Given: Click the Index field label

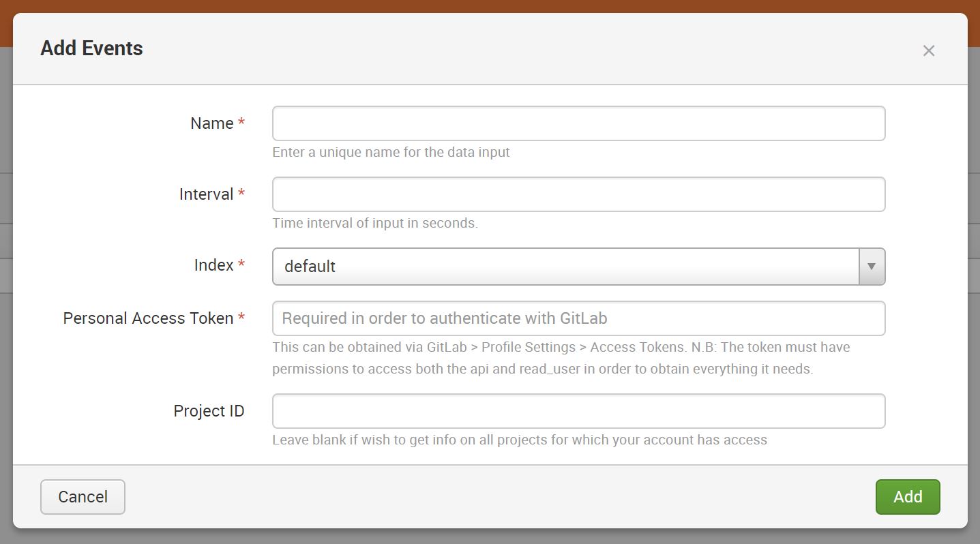Looking at the screenshot, I should (x=214, y=265).
